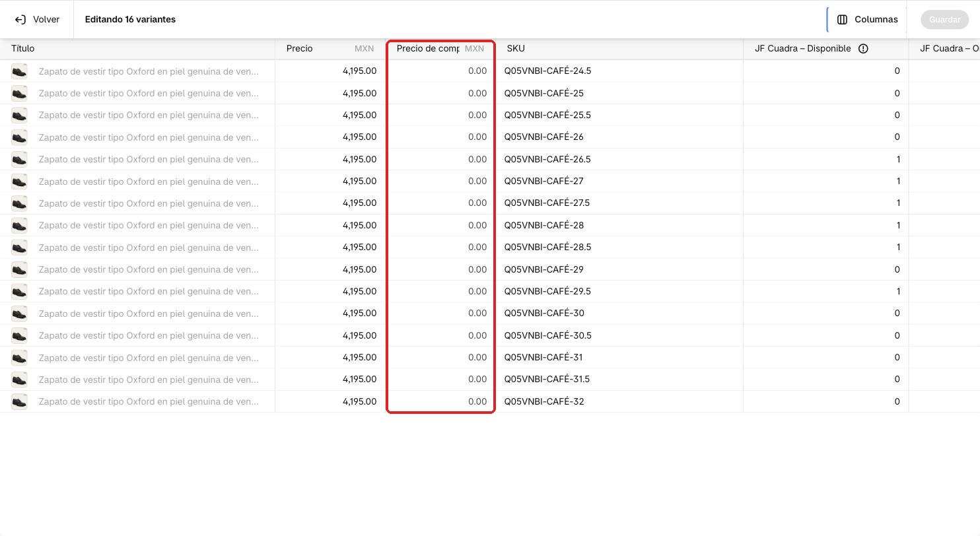Edit Disponible quantity for SKU Q05VNBI-CAFÉ-29.5
The width and height of the screenshot is (980, 536).
825,291
